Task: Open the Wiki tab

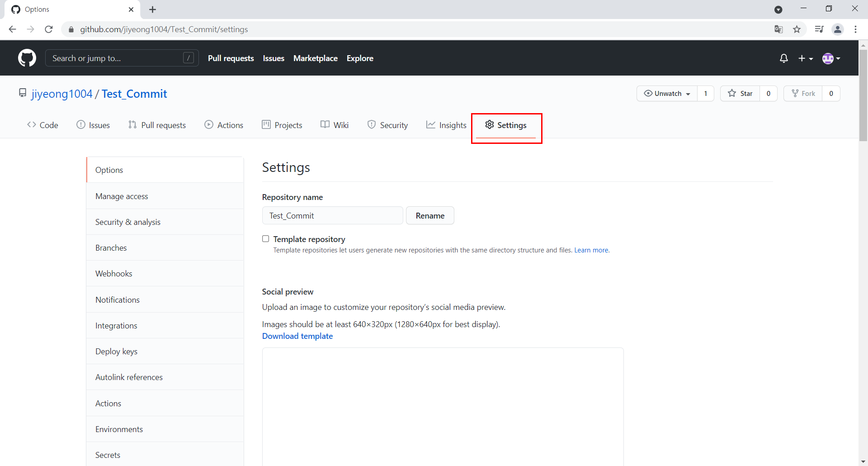Action: [335, 125]
